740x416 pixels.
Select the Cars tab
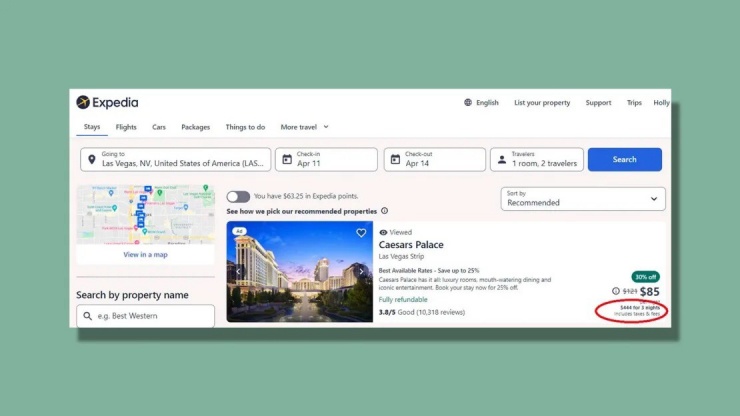[159, 127]
